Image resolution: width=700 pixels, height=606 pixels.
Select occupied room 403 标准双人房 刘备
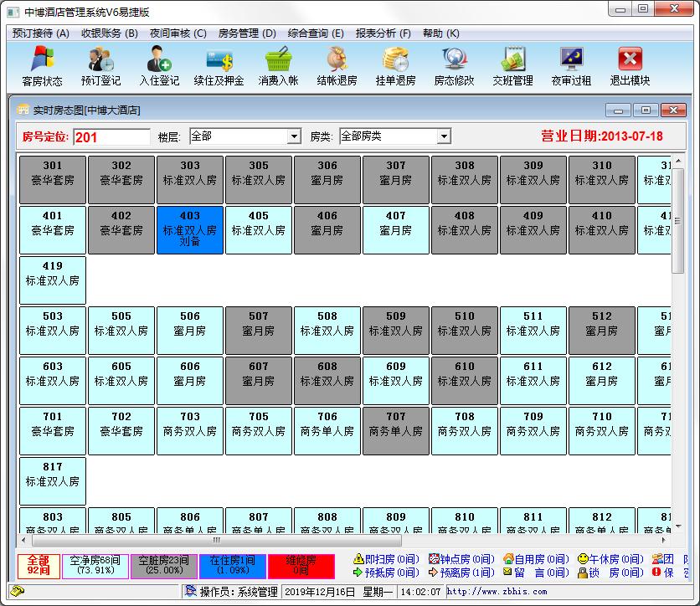pyautogui.click(x=190, y=230)
